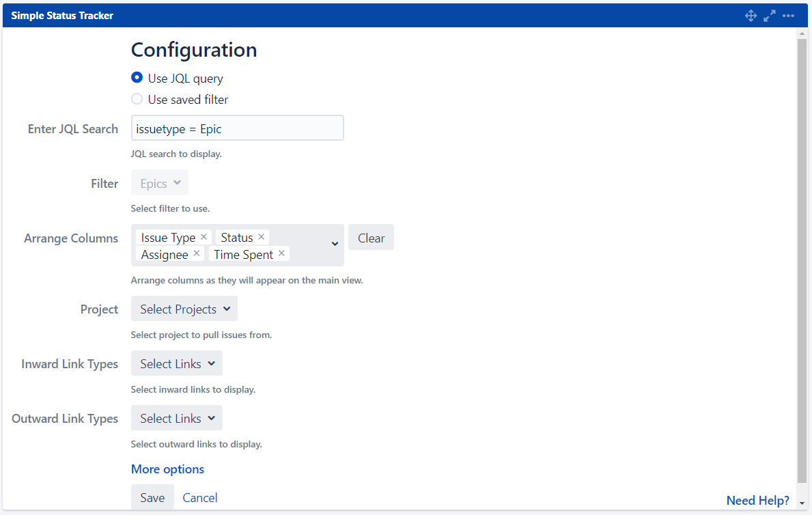
Task: Open the Need Help? link
Action: [757, 500]
